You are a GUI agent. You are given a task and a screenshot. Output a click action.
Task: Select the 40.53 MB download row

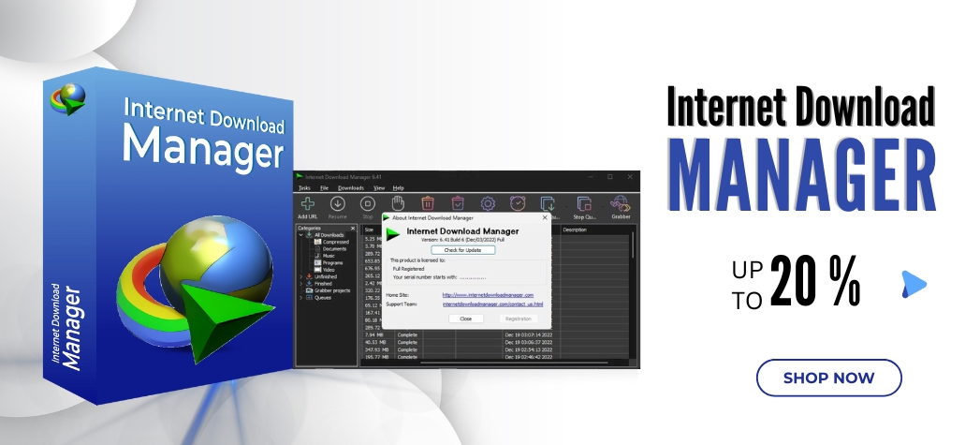click(495, 342)
